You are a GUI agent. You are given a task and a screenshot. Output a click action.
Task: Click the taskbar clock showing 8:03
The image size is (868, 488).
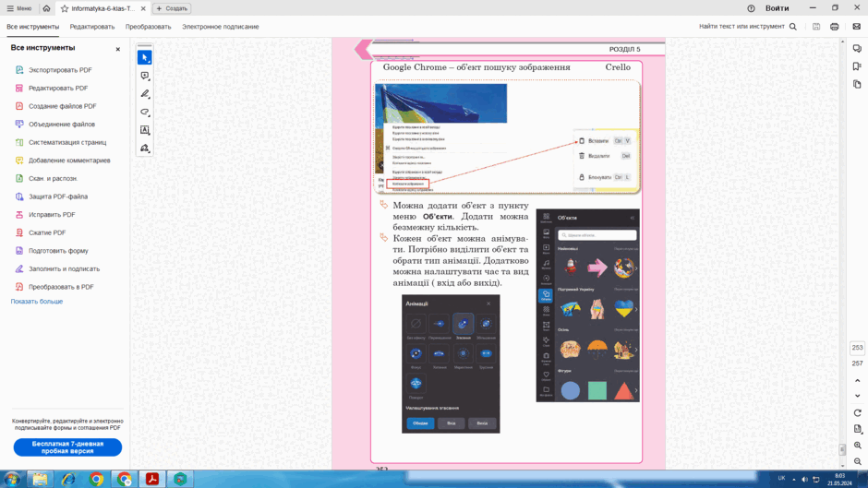(x=839, y=479)
